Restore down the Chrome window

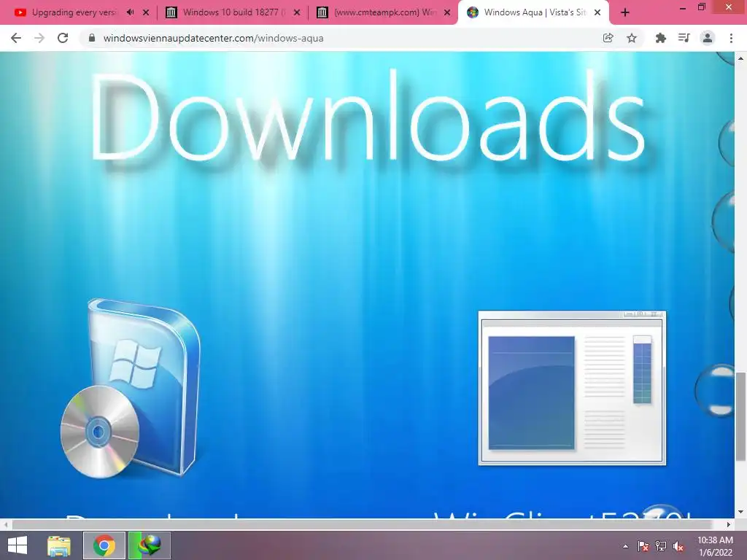point(702,7)
